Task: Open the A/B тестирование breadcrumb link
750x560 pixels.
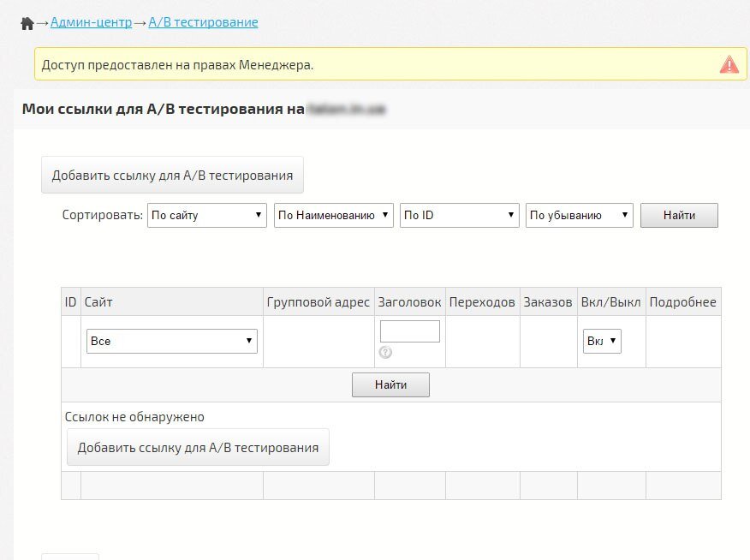Action: [203, 22]
